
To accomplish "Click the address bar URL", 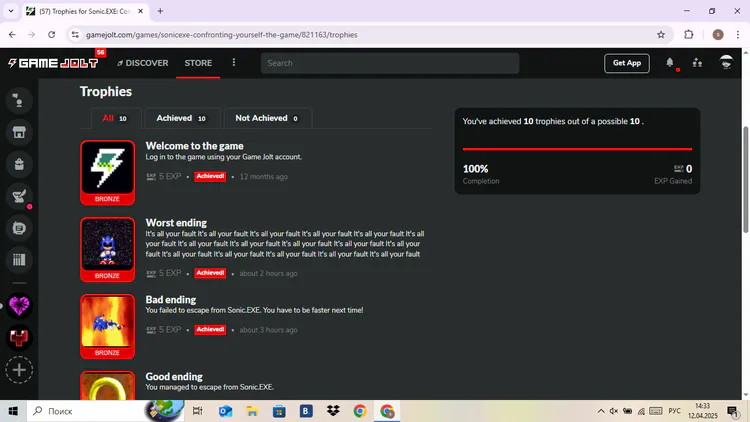I will (x=221, y=35).
